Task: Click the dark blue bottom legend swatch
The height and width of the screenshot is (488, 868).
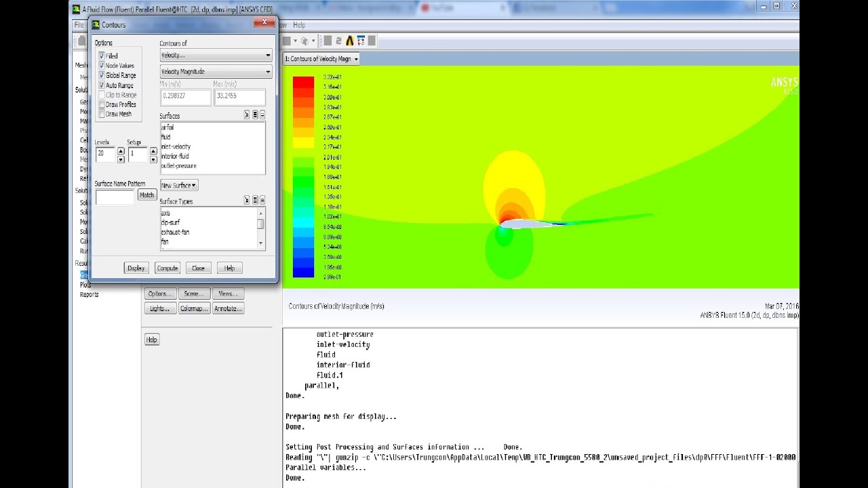Action: 303,272
